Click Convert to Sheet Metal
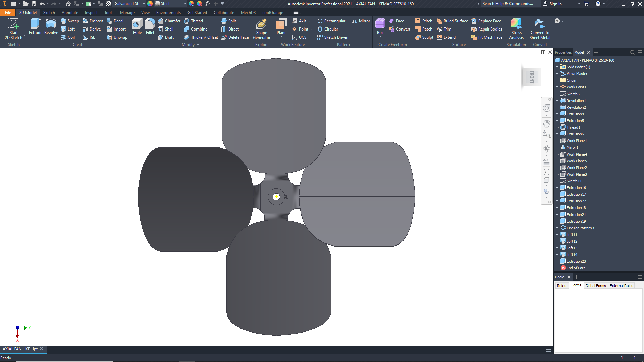This screenshot has width=644, height=362. (x=540, y=29)
